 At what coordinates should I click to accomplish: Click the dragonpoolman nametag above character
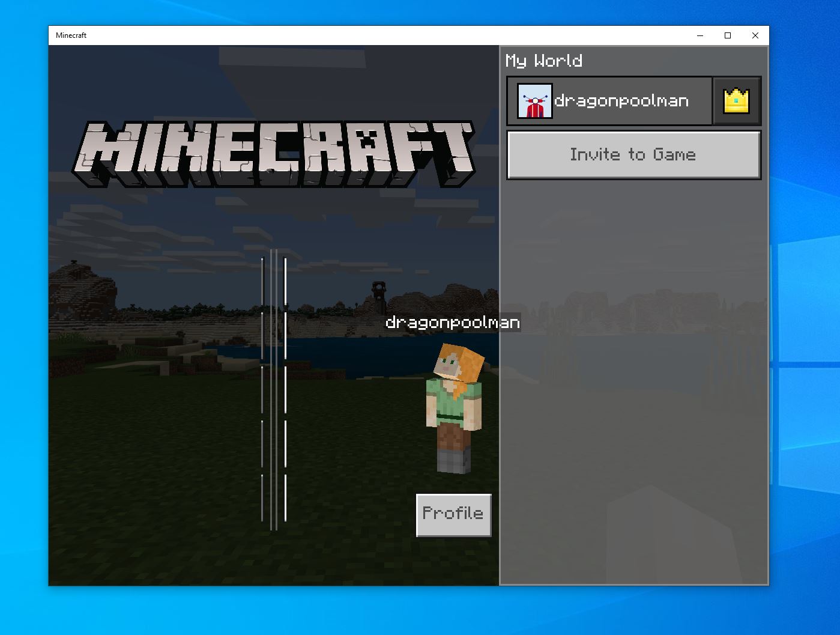(453, 323)
